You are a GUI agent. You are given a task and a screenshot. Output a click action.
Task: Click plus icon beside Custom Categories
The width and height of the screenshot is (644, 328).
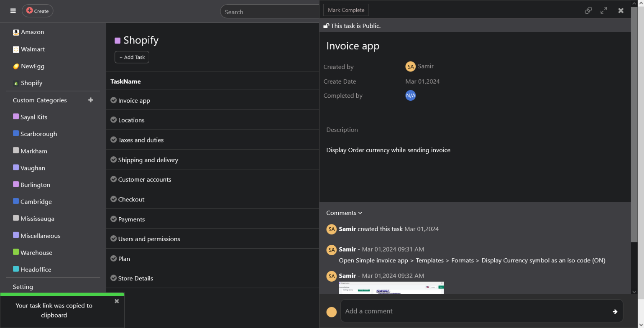click(91, 100)
